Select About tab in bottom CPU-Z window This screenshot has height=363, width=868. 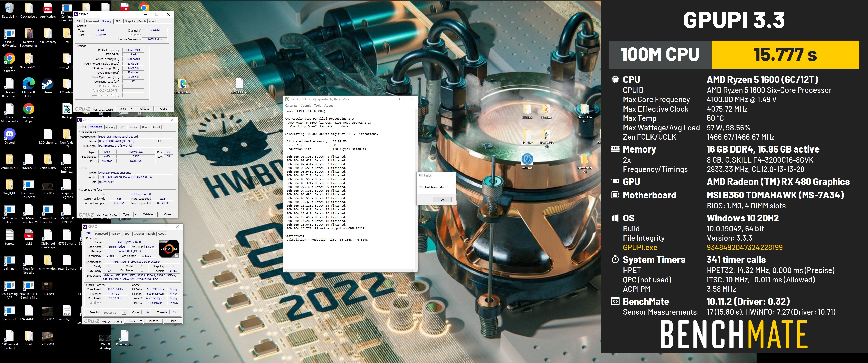click(x=162, y=234)
